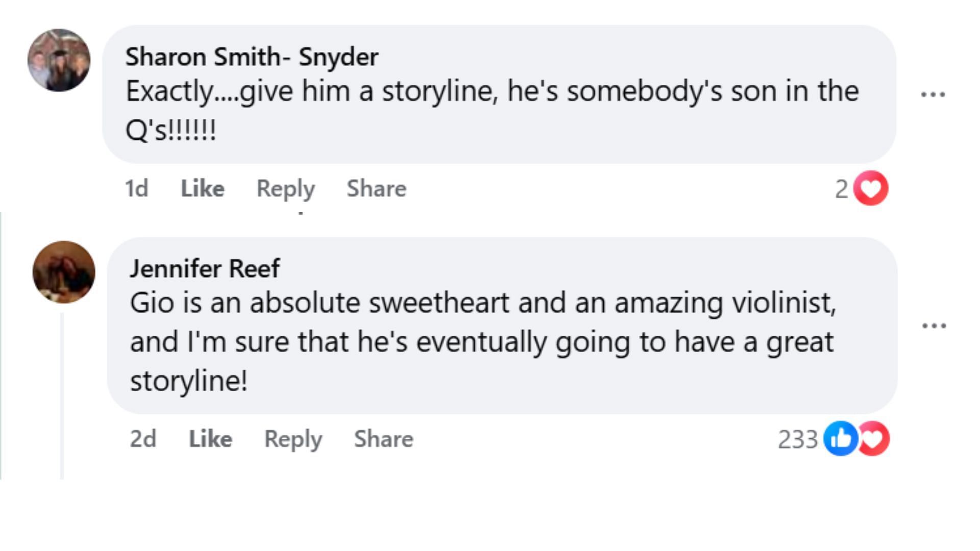View the 233 reactions count
This screenshot has height=551, width=980.
797,439
